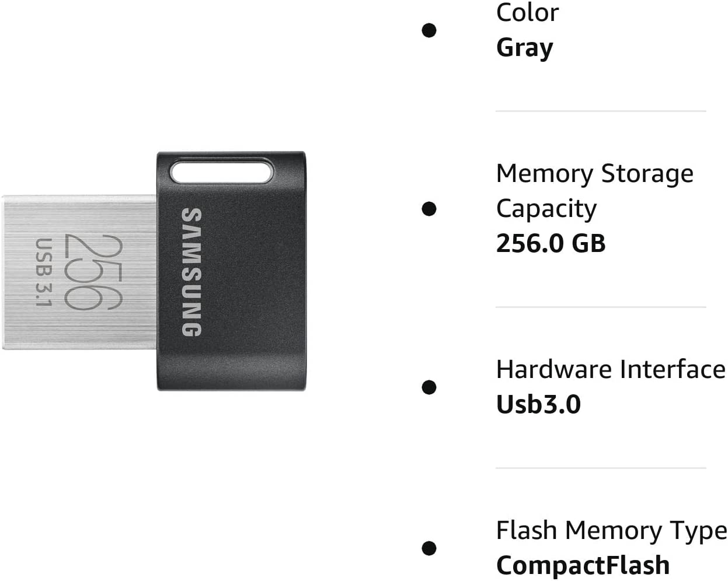Select the CompactFlash value text
This screenshot has height=581, width=728.
click(583, 565)
